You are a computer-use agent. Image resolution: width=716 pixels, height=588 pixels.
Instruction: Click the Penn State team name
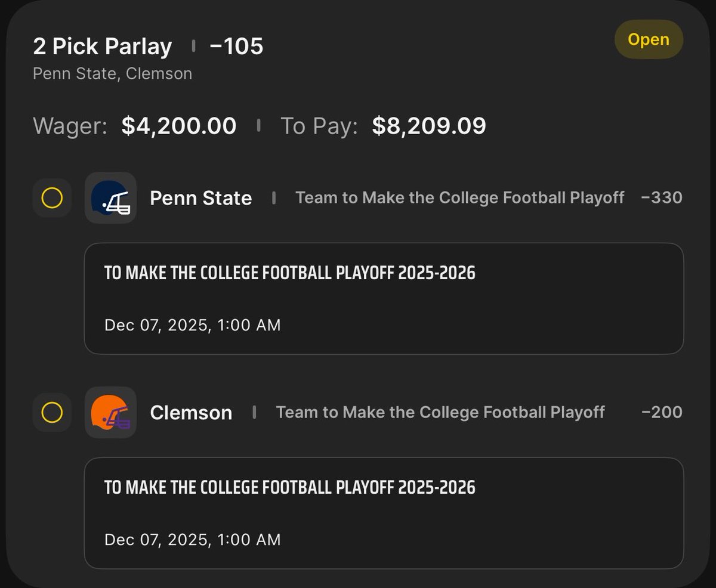200,198
